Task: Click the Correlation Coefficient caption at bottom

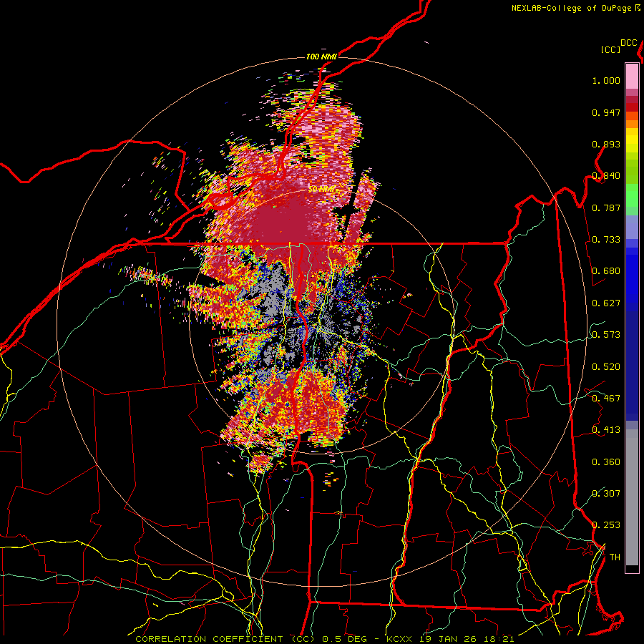Action: click(324, 639)
